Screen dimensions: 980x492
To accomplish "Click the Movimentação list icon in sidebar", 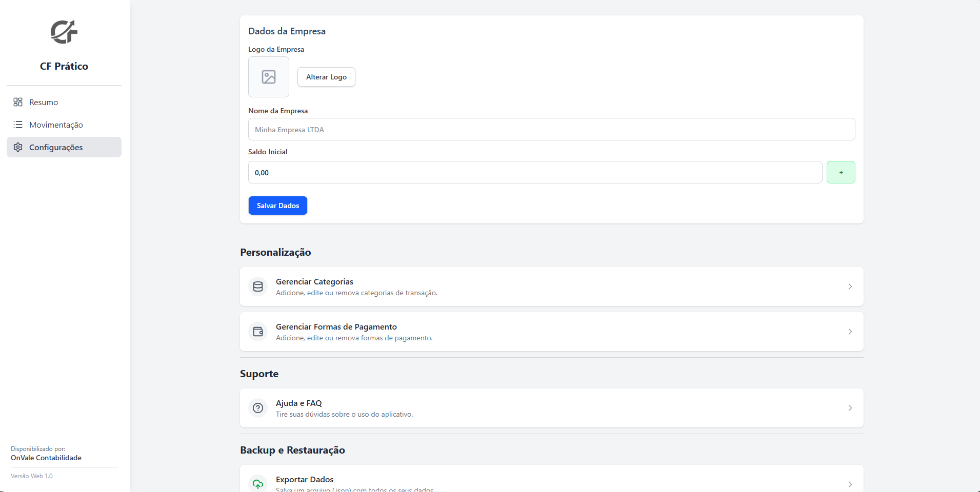I will tap(18, 125).
